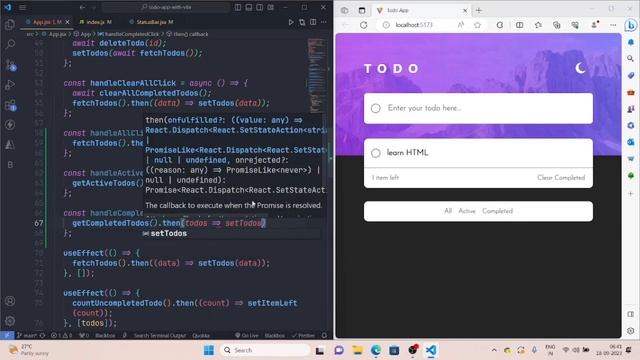
Task: Toggle the primary side bar layout icon
Action: click(238, 7)
